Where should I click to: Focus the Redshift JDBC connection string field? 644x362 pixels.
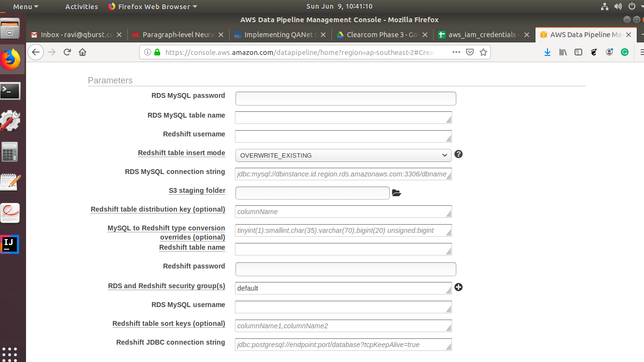343,345
